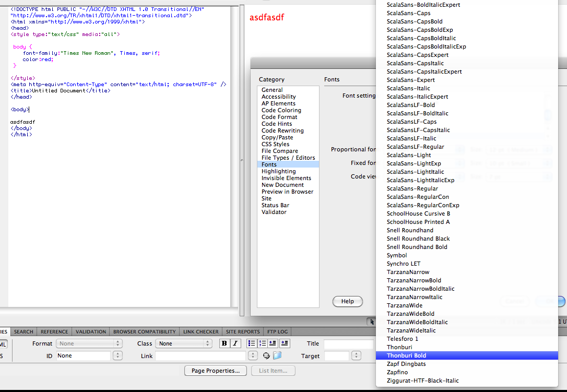Switch to the Browser Compatibility tab
The height and width of the screenshot is (392, 567).
click(144, 331)
